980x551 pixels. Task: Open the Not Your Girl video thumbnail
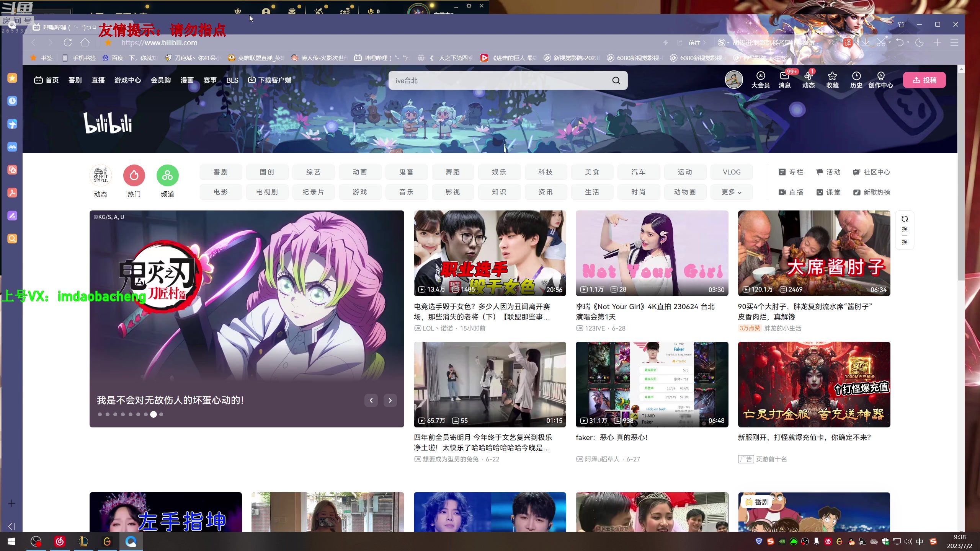pyautogui.click(x=652, y=253)
